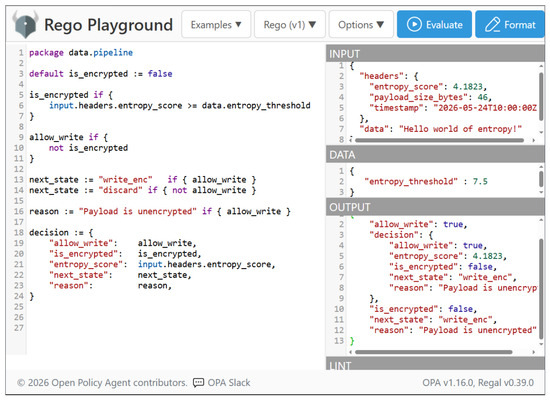Image resolution: width=550 pixels, height=400 pixels.
Task: Click the DATA panel vertical scrollbar
Action: point(541,179)
